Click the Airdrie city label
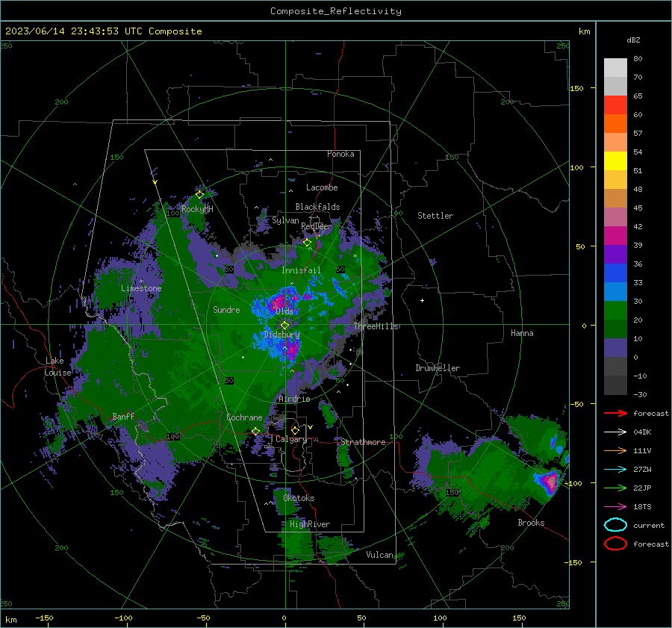 click(x=294, y=399)
